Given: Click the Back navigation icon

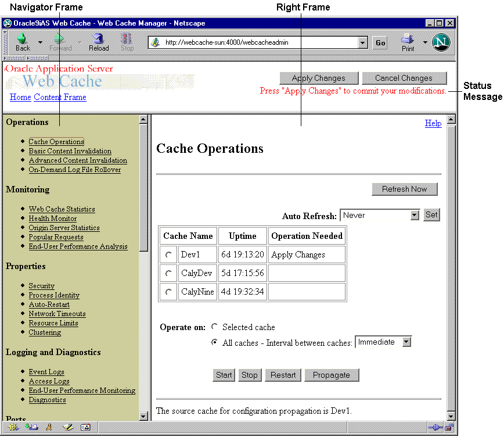Looking at the screenshot, I should [22, 39].
